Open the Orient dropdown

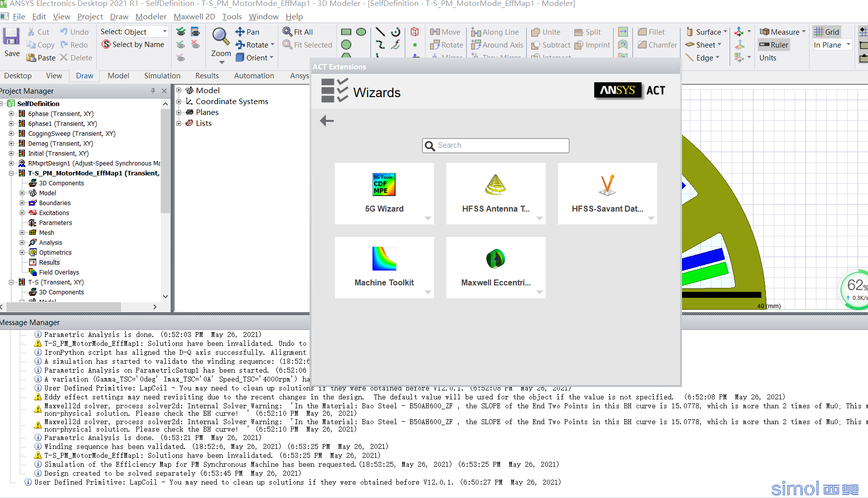(271, 57)
